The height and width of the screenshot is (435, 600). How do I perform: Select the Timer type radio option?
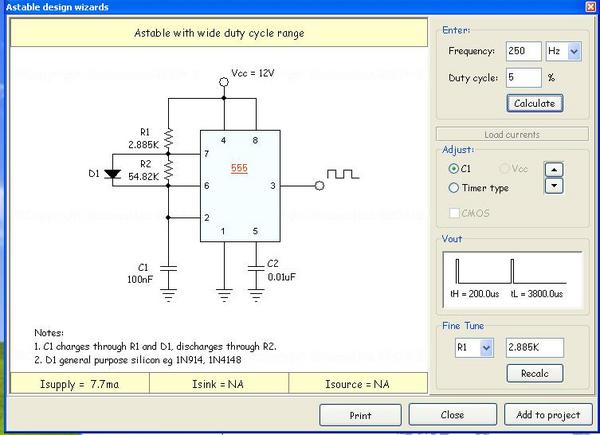pos(454,187)
